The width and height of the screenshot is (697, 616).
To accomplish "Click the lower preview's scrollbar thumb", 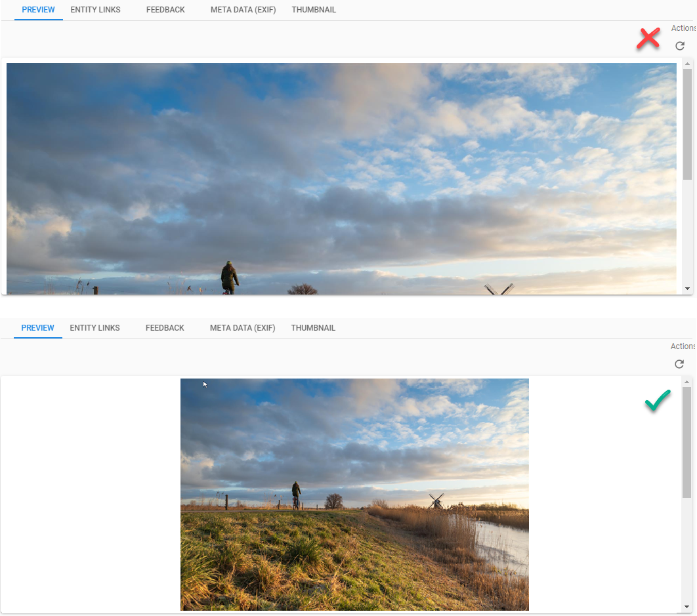I will click(x=686, y=442).
